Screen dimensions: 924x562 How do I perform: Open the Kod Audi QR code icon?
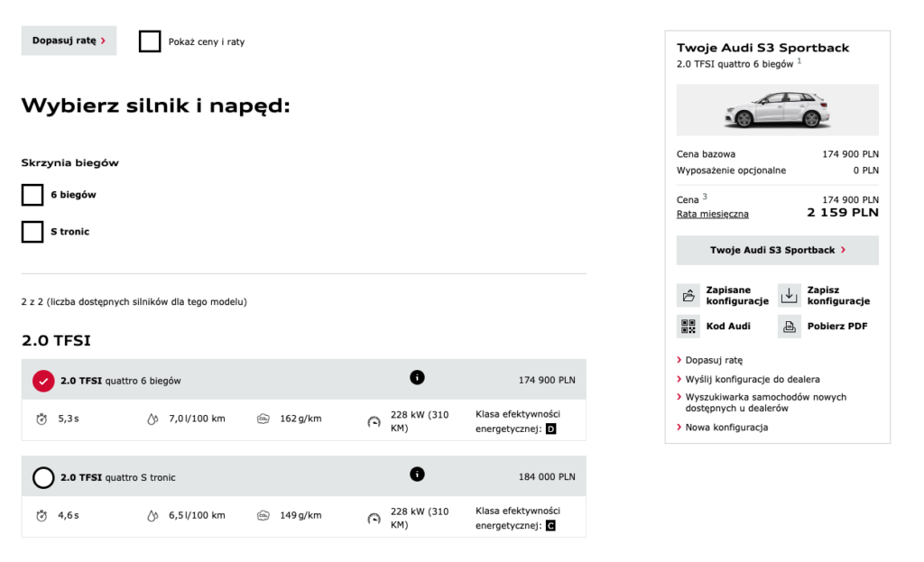688,327
